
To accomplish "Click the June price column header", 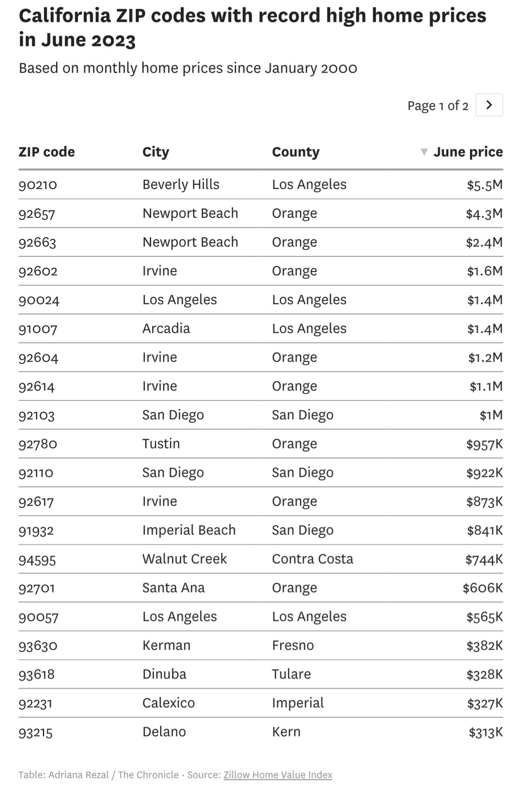I will point(468,152).
